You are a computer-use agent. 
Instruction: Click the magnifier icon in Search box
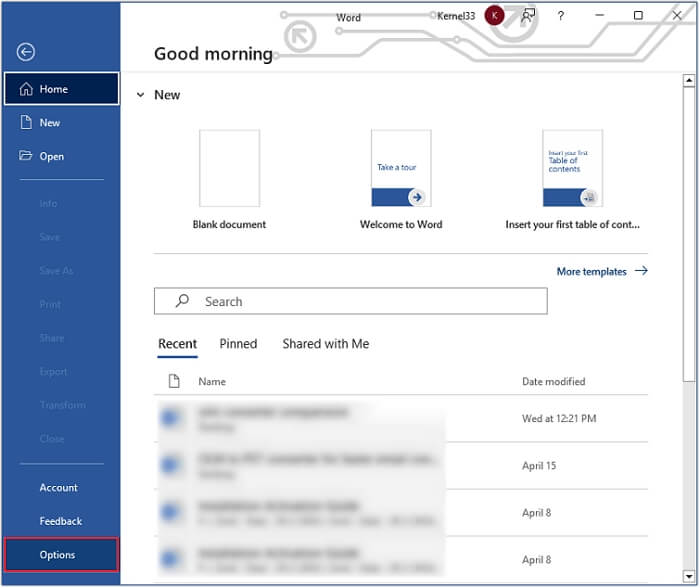point(182,300)
